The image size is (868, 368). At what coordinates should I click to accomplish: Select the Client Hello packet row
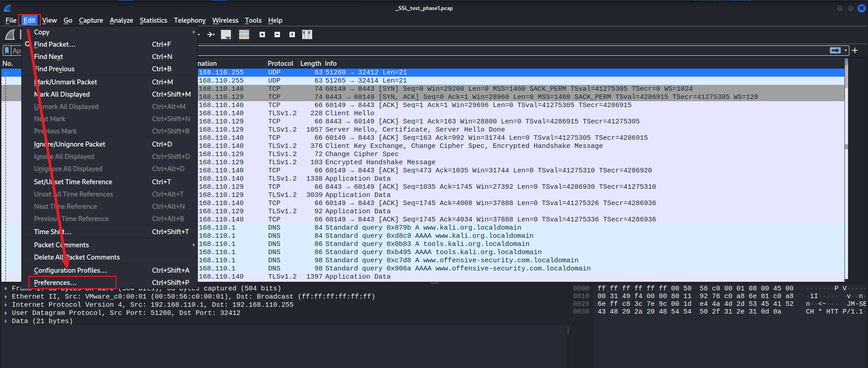[x=521, y=113]
